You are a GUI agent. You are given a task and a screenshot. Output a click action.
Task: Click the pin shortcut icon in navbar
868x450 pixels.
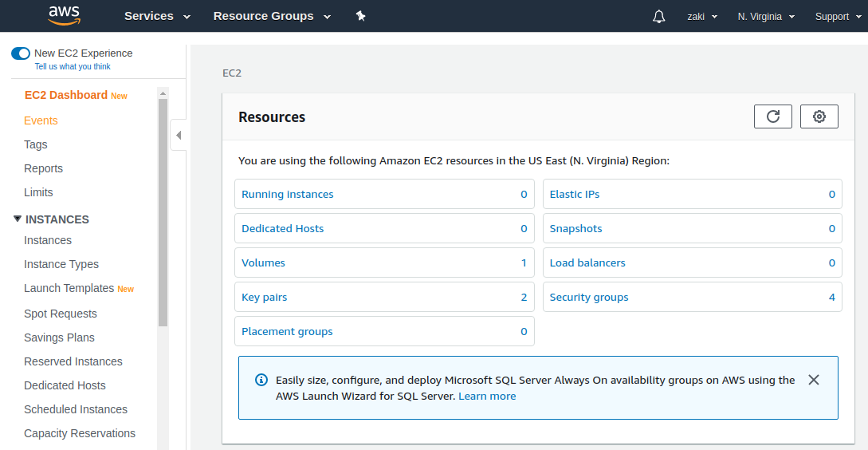[360, 16]
